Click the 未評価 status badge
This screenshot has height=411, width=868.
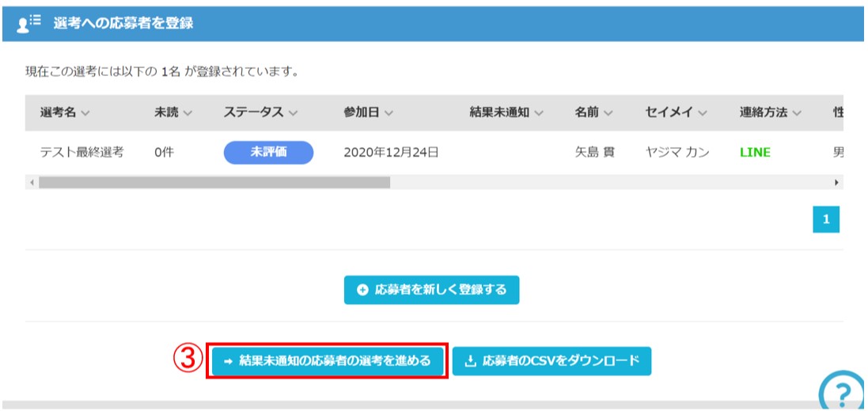pyautogui.click(x=268, y=152)
